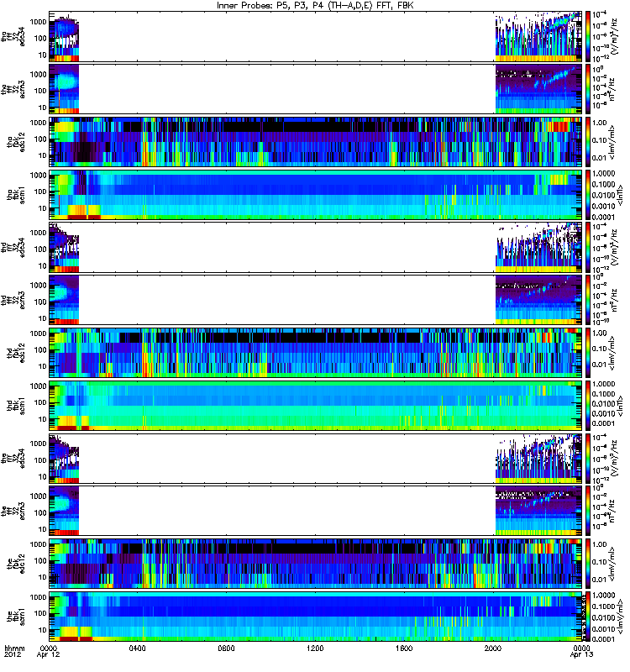The width and height of the screenshot is (630, 672).
Task: Select the the fbk edc12 color bar
Action: [x=588, y=564]
